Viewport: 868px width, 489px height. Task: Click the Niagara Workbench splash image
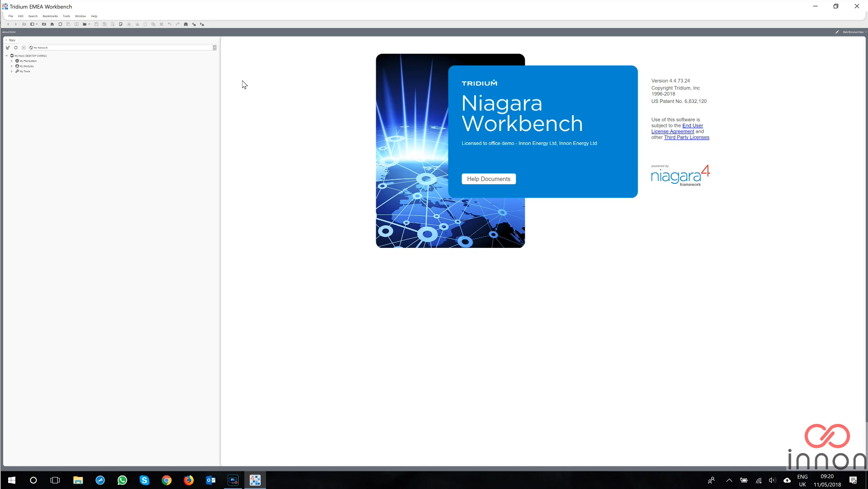pyautogui.click(x=450, y=151)
